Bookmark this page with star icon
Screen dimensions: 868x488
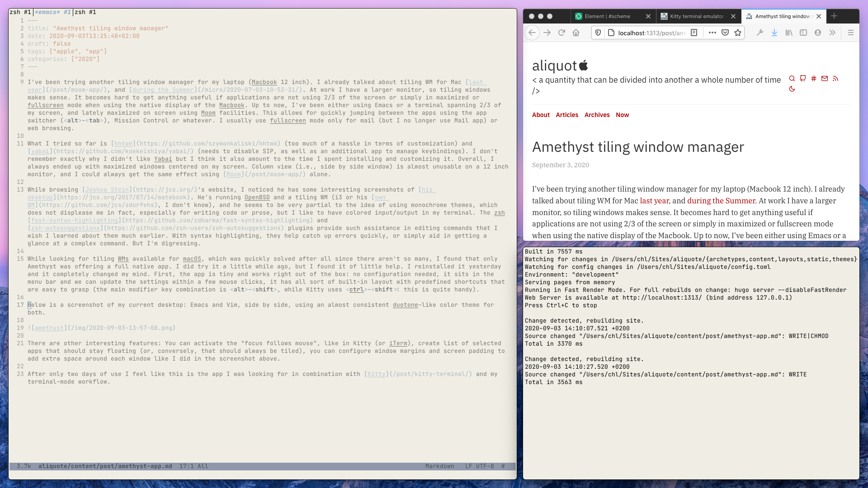[x=738, y=33]
